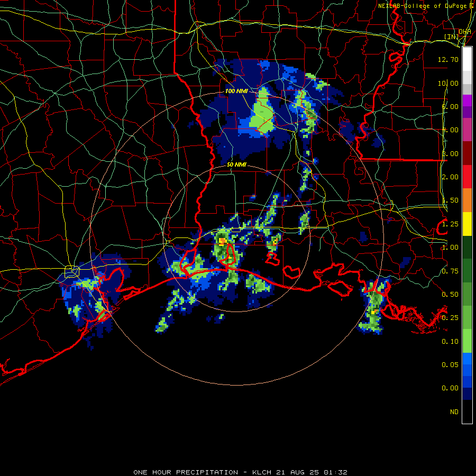Click the OHA product label above legend

pyautogui.click(x=465, y=31)
